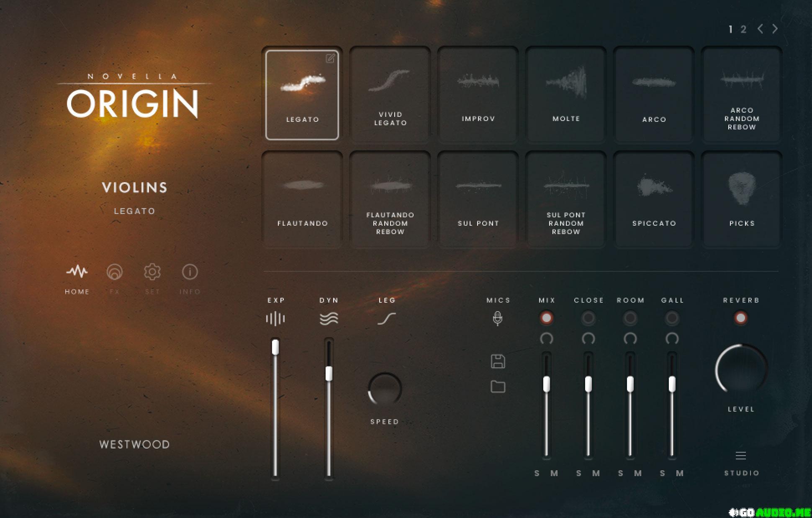Open the INFO page icon
The width and height of the screenshot is (812, 518).
coord(190,272)
